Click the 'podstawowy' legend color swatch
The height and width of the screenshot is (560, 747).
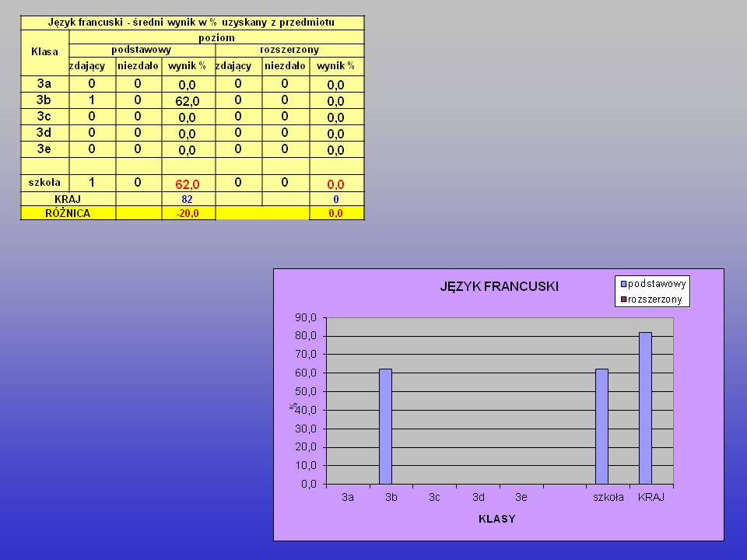(x=623, y=285)
